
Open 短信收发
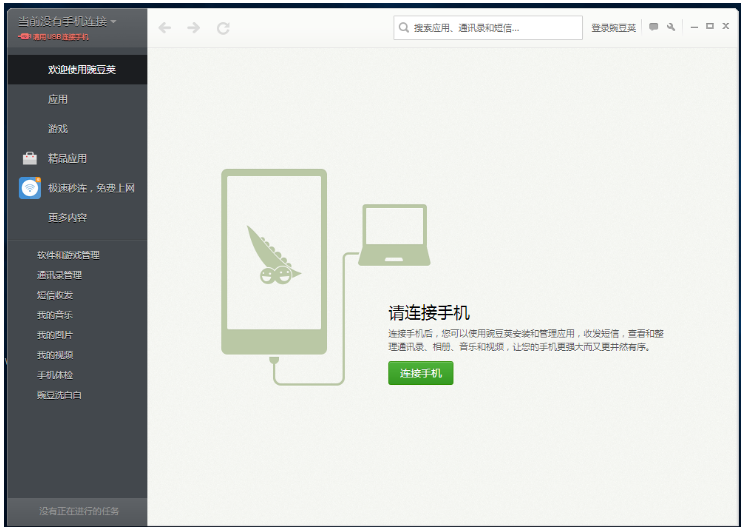coord(55,295)
